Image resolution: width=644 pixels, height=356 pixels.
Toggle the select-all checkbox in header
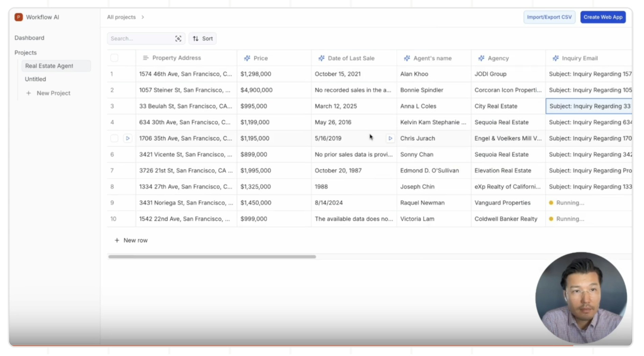[114, 58]
